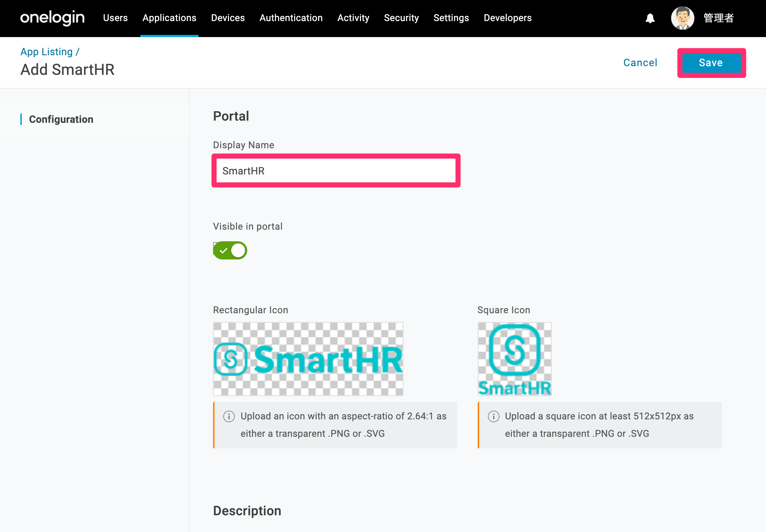The image size is (766, 532).
Task: Open the Developers menu
Action: 508,18
